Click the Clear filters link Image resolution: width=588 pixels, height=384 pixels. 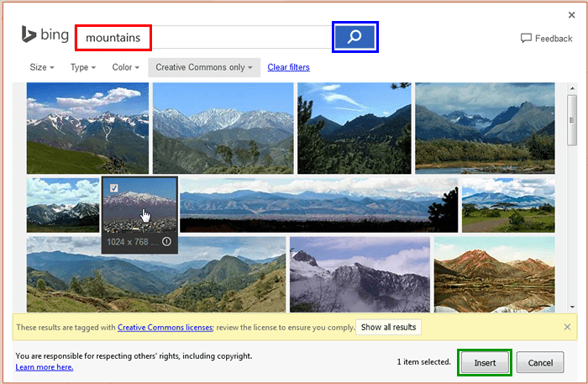(288, 67)
